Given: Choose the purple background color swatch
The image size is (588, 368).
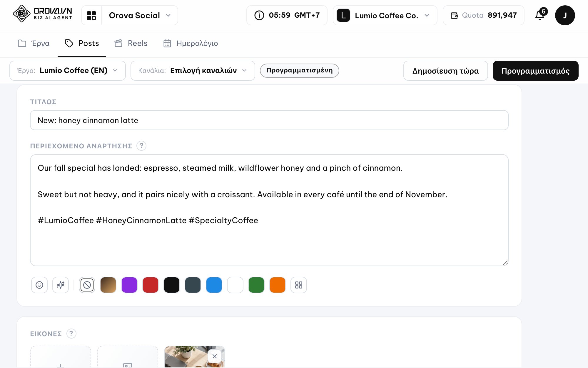Looking at the screenshot, I should pos(129,285).
